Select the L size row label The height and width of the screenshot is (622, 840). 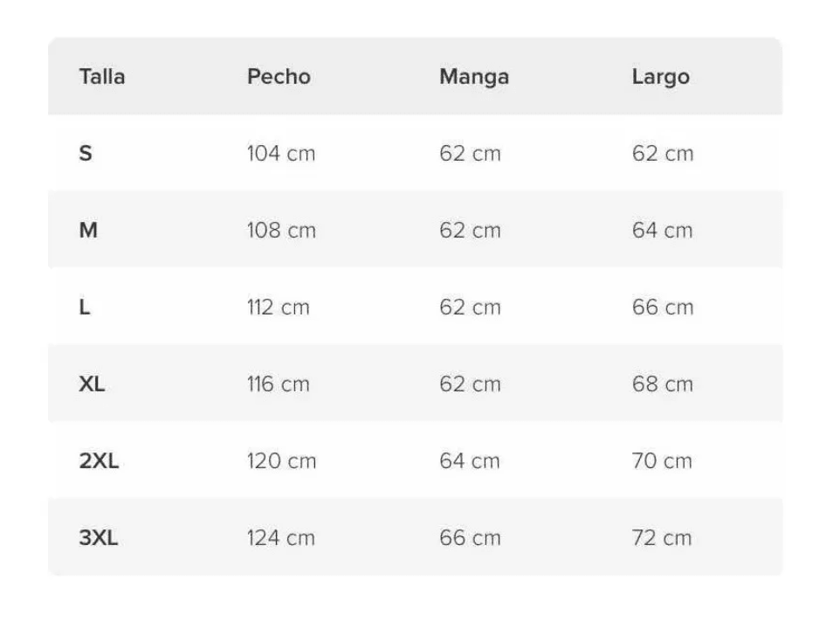click(x=85, y=308)
